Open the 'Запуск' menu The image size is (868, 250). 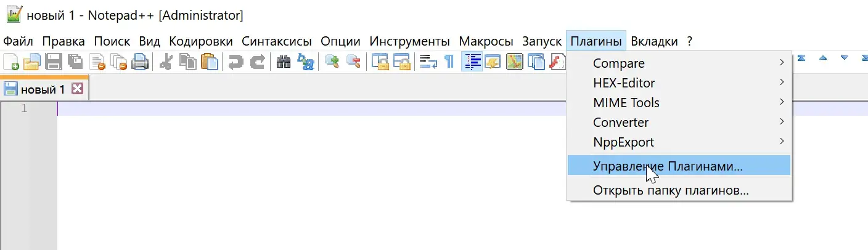(542, 41)
